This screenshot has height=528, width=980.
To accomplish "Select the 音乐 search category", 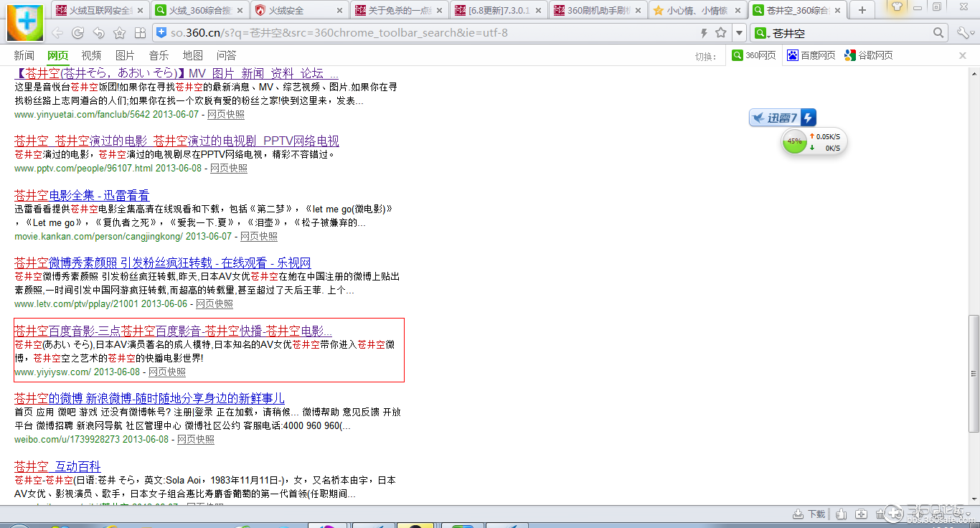I will [159, 55].
